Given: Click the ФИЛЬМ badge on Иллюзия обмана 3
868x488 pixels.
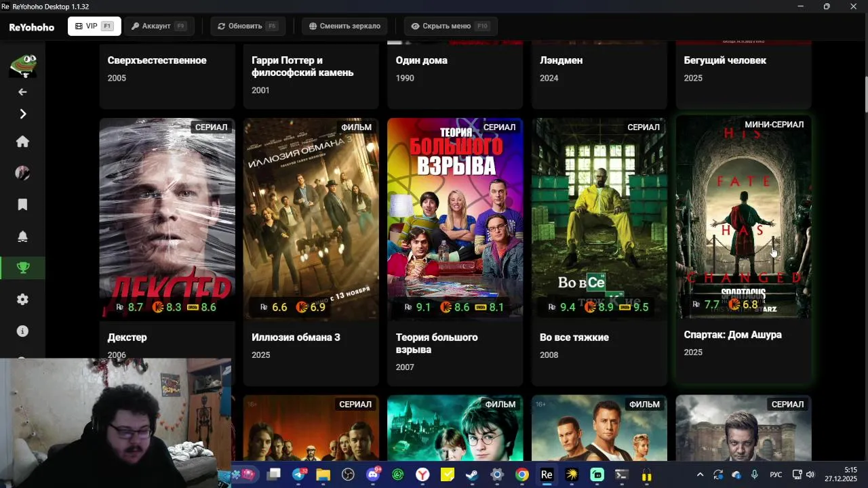Looking at the screenshot, I should [356, 127].
